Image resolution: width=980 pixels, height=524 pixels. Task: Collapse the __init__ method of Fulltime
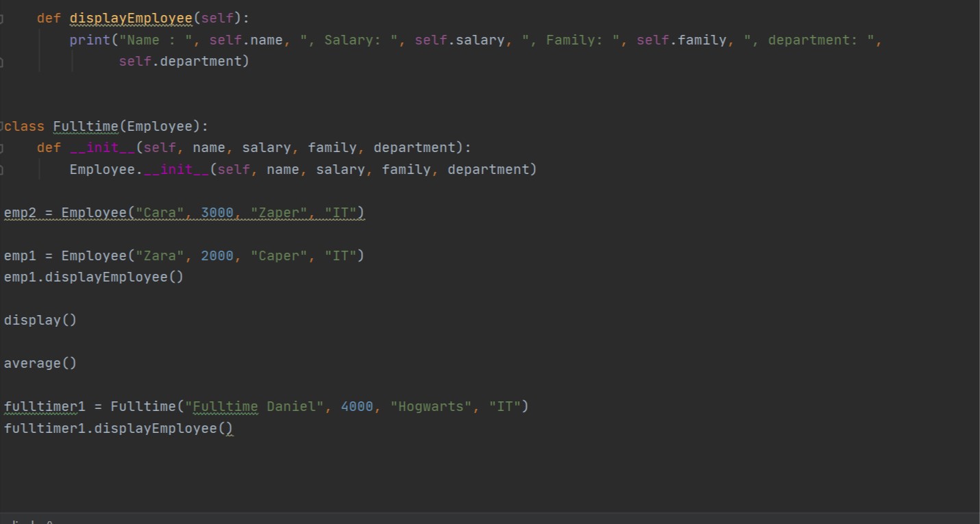click(2, 147)
